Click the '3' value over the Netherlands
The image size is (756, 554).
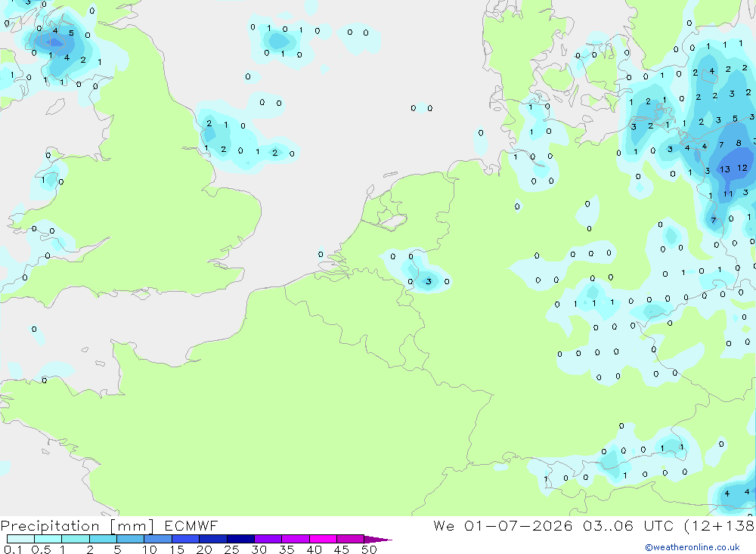(x=429, y=282)
